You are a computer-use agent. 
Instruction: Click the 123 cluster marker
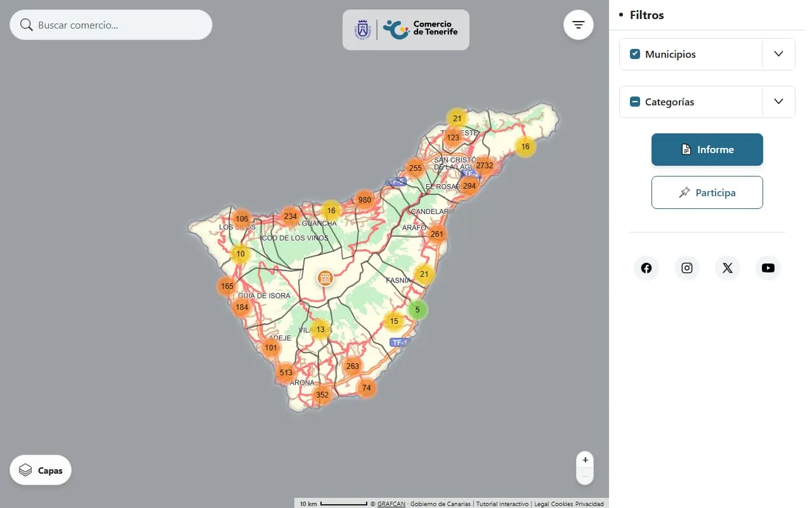[x=453, y=137]
